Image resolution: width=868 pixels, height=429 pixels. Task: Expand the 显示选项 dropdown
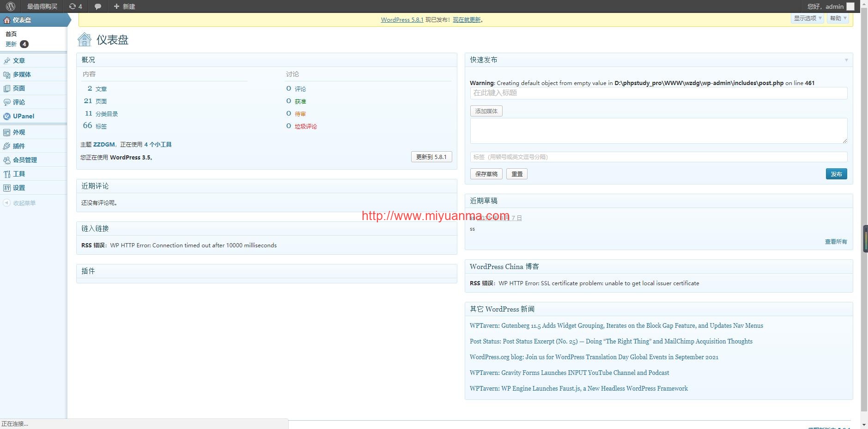pyautogui.click(x=807, y=18)
